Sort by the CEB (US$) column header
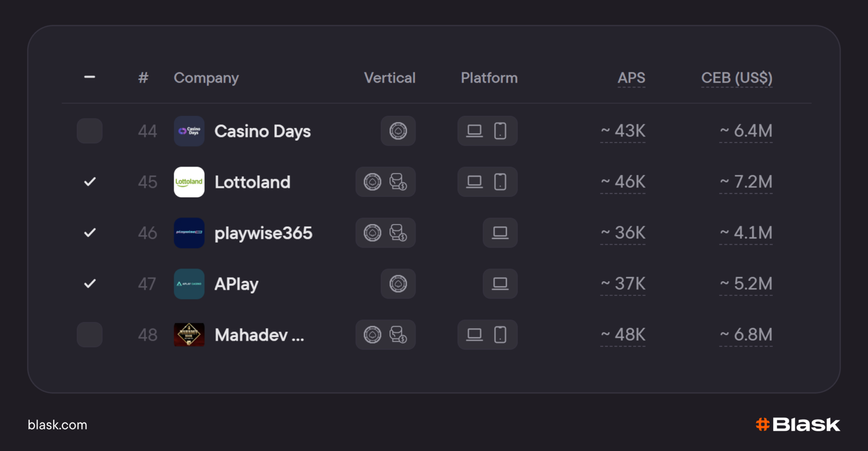 pyautogui.click(x=737, y=78)
